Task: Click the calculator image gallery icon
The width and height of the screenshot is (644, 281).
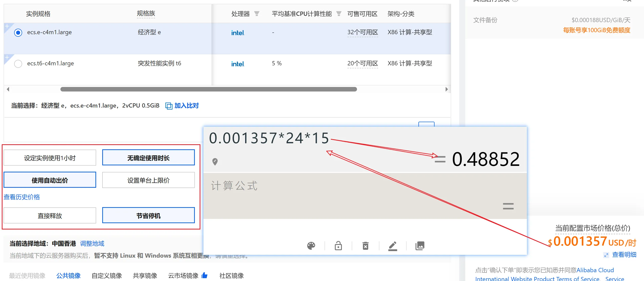Action: pos(420,246)
